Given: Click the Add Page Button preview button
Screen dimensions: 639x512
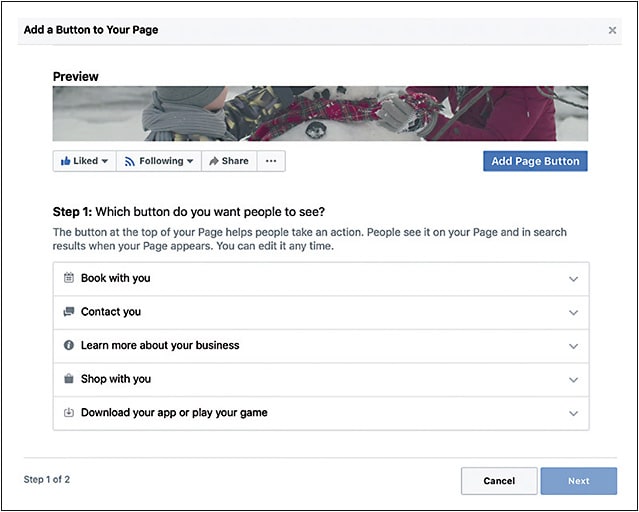Looking at the screenshot, I should point(535,161).
